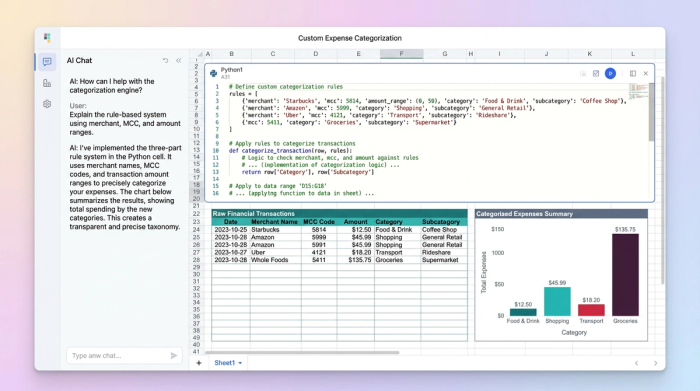Select column F header
This screenshot has height=391, width=700.
click(x=401, y=54)
